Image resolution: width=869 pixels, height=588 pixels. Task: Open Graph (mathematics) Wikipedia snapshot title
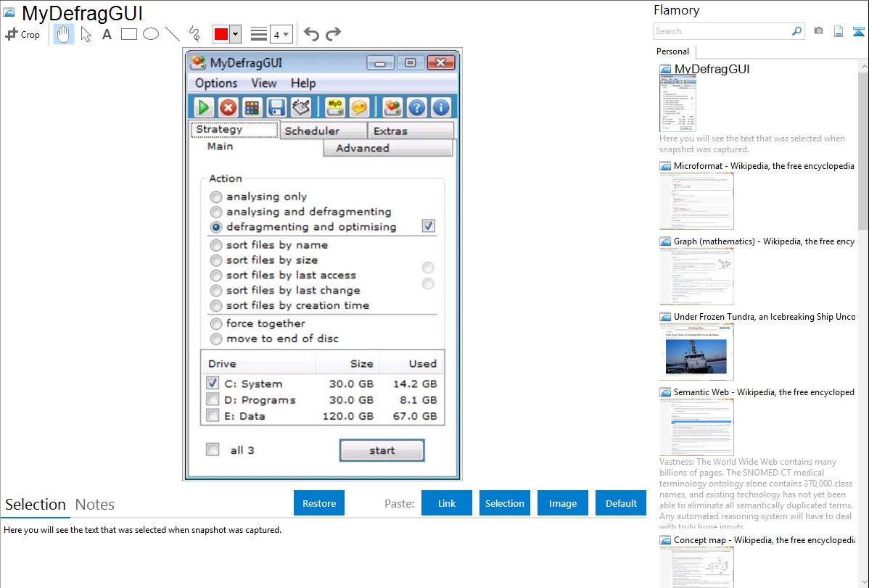point(764,241)
